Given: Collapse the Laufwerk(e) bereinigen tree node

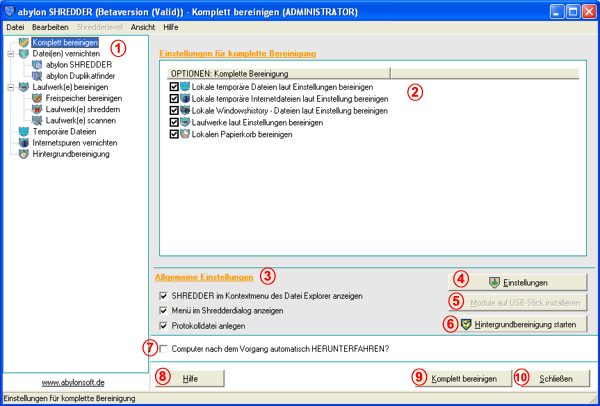Looking at the screenshot, I should point(10,87).
